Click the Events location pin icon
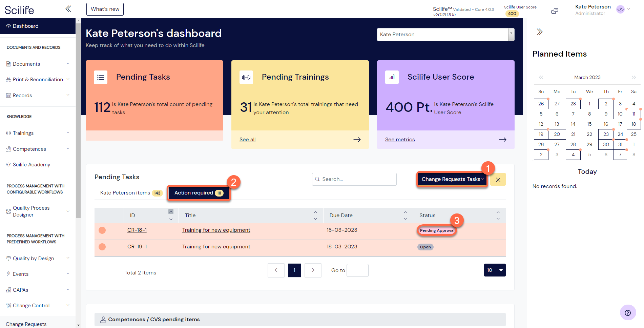The image size is (644, 328). (8, 274)
